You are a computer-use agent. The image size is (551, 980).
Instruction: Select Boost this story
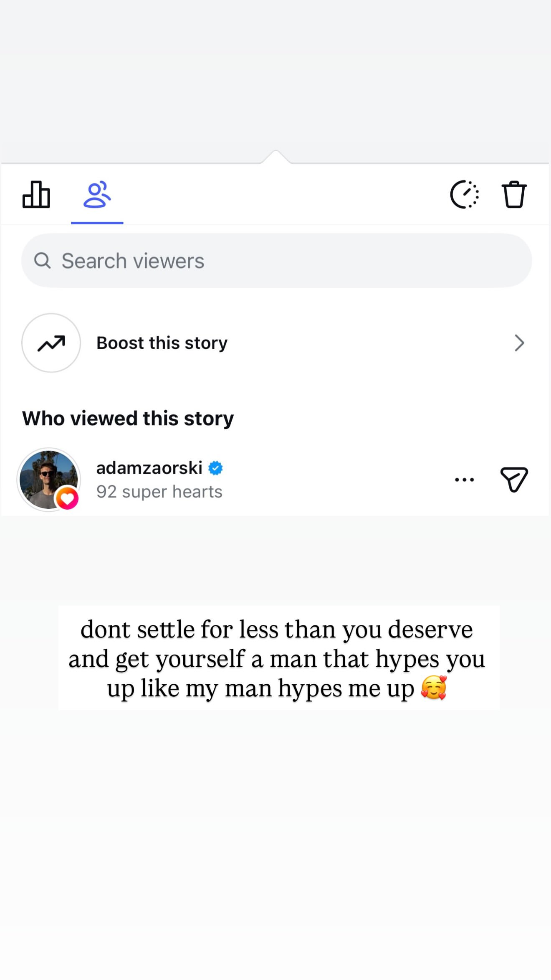pos(162,343)
